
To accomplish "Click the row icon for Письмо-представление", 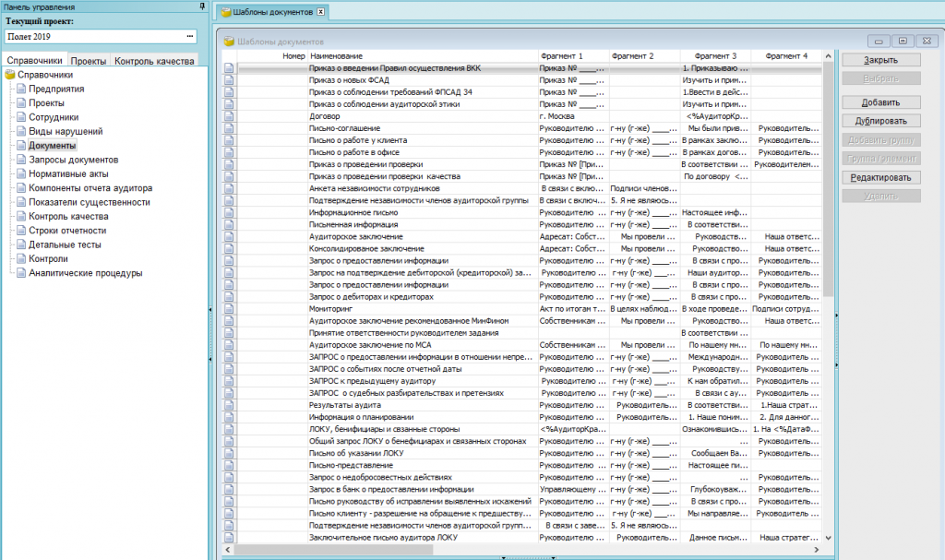I will (x=229, y=465).
